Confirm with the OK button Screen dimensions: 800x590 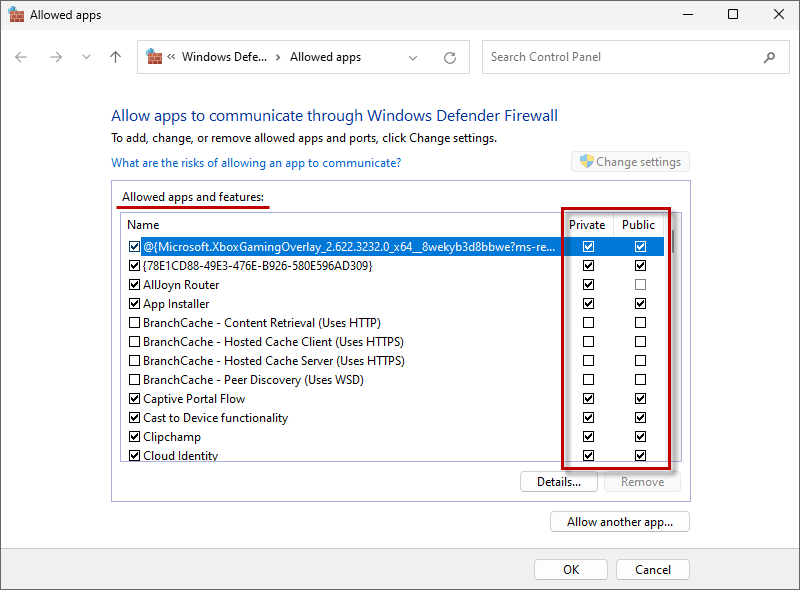click(x=571, y=570)
